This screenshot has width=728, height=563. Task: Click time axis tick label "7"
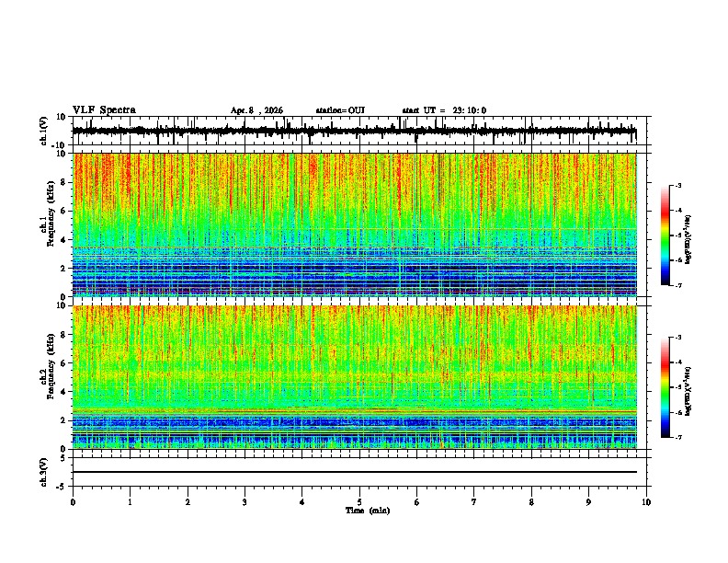point(474,502)
